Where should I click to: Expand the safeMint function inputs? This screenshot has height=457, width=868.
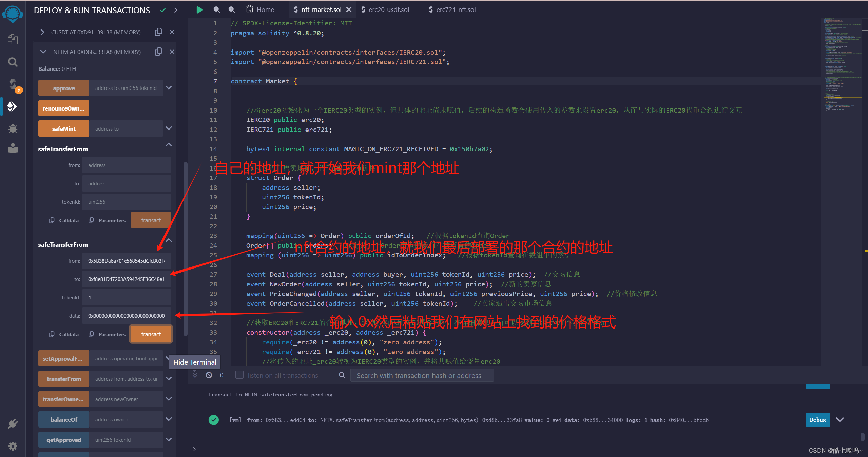pyautogui.click(x=169, y=128)
